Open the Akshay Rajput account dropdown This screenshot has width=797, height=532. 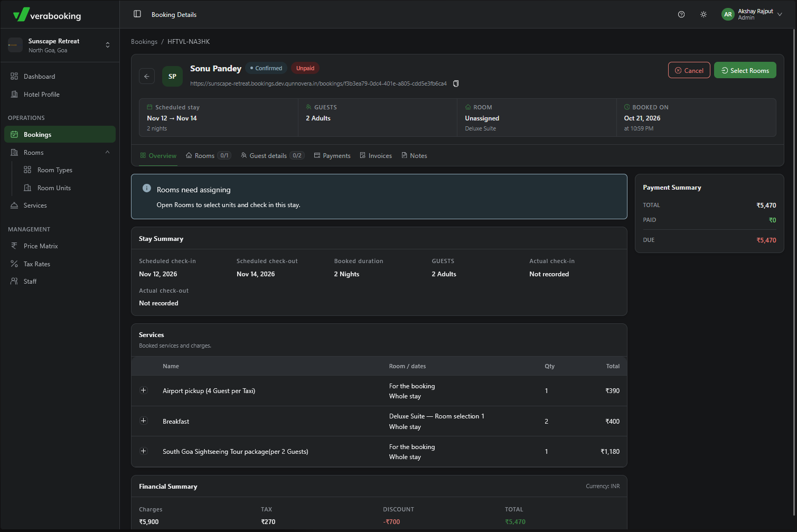[x=753, y=14]
